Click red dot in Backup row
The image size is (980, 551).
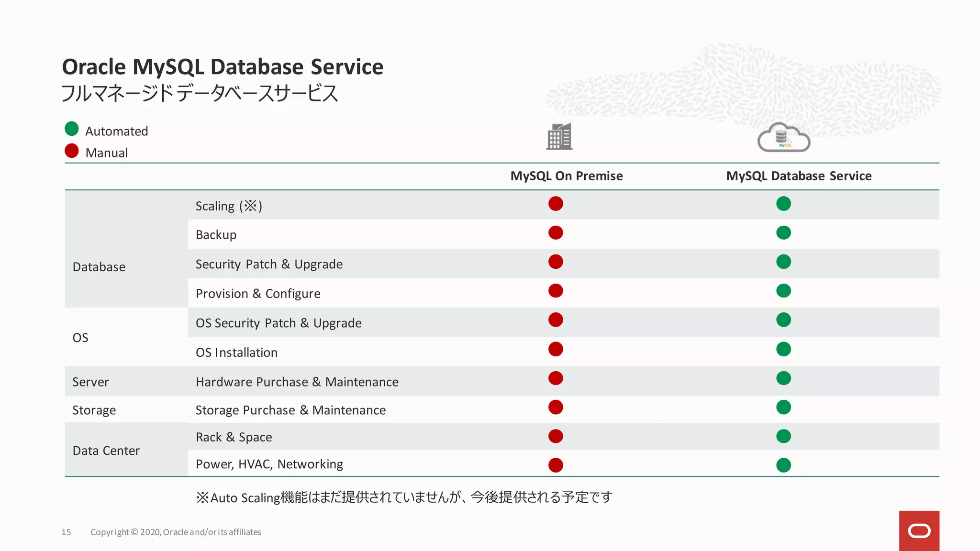[x=556, y=233]
